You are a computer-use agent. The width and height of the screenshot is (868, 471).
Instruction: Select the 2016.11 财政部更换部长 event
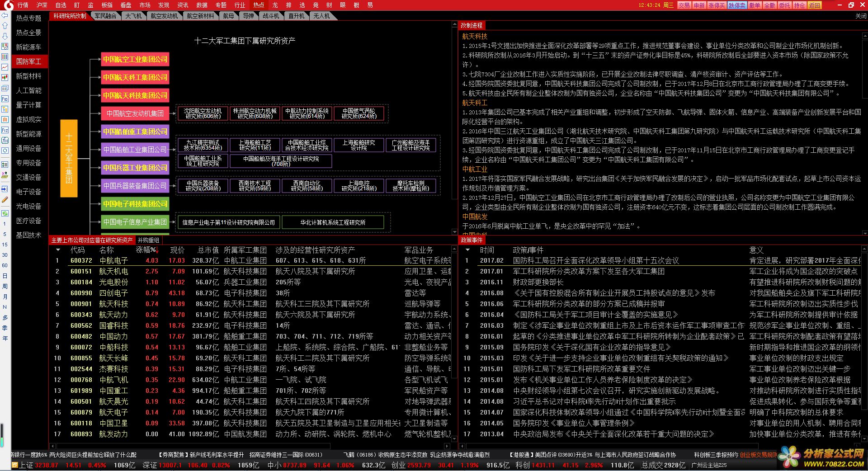point(662,282)
